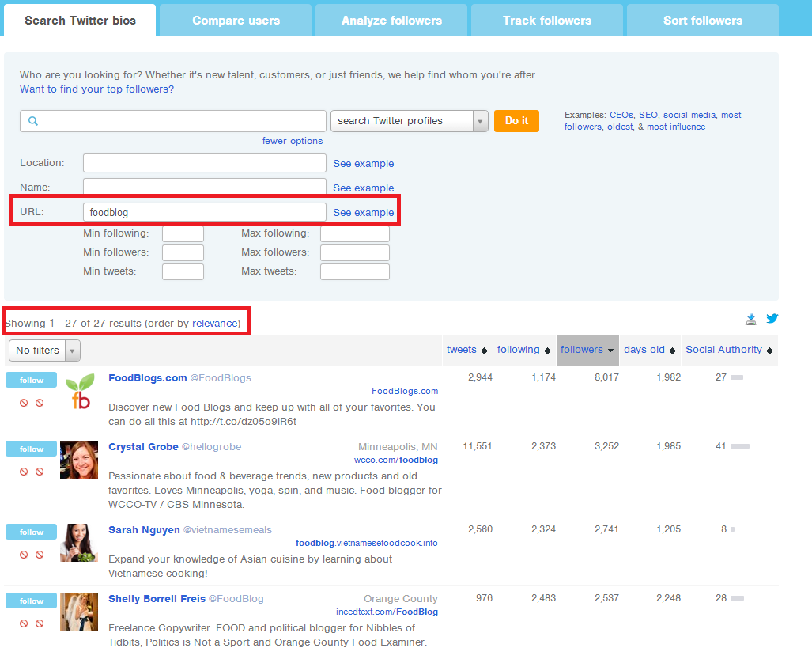This screenshot has height=648, width=812.
Task: Visit the 'foodblog.vietnamesefoodcook.info' URL link
Action: [367, 543]
